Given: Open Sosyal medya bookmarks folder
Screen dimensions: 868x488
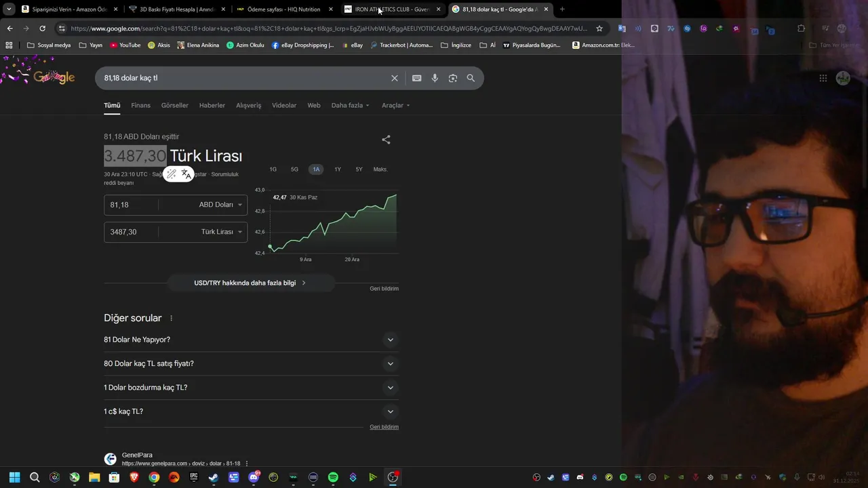Looking at the screenshot, I should (48, 45).
